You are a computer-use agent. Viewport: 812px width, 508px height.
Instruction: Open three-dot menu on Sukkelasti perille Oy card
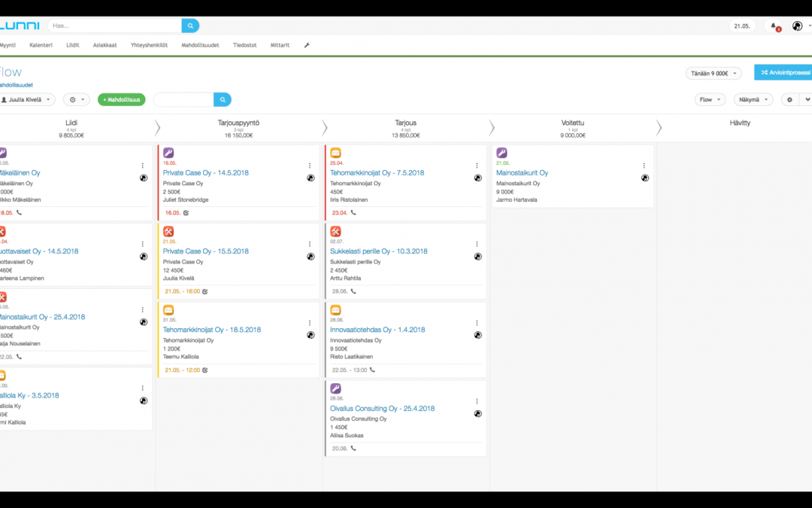477,244
